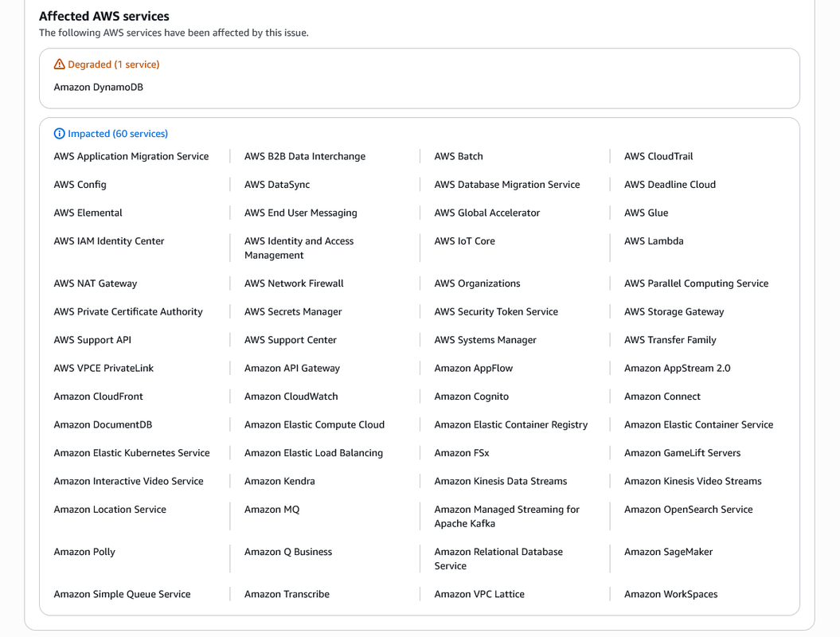Click AWS Batch entry

459,156
